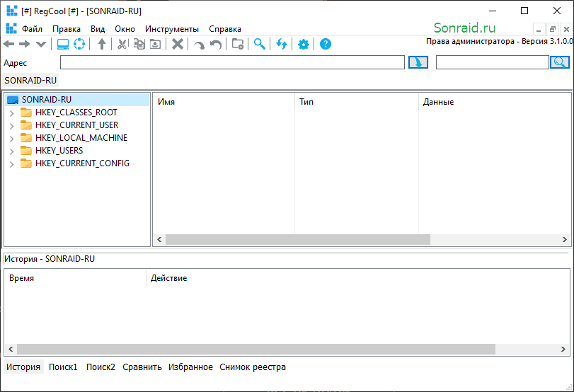The image size is (574, 392).
Task: Click the go-to-address arrow button
Action: point(418,62)
